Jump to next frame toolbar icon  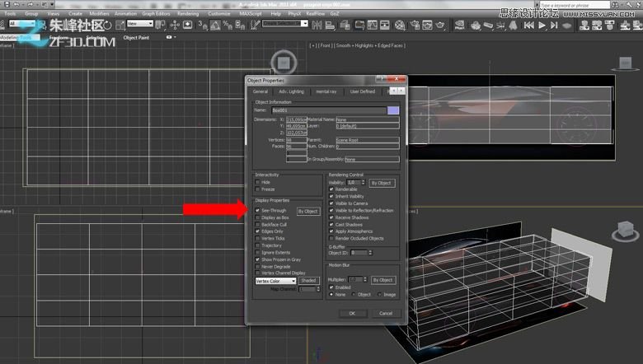[x=555, y=24]
